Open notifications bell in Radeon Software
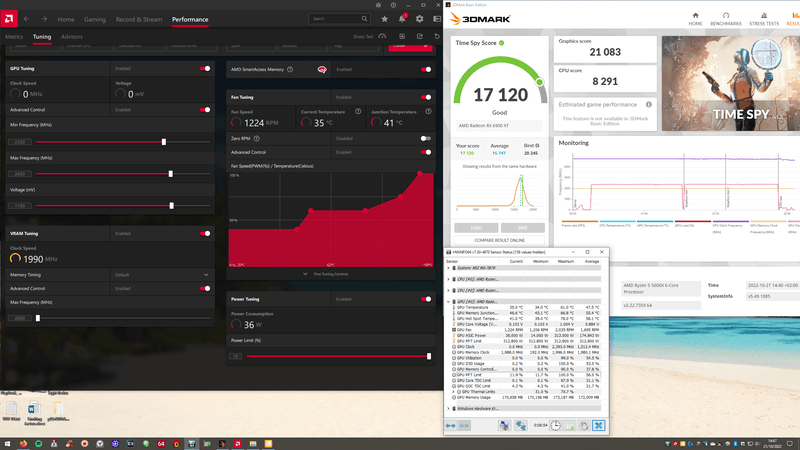This screenshot has width=800, height=450. (402, 19)
